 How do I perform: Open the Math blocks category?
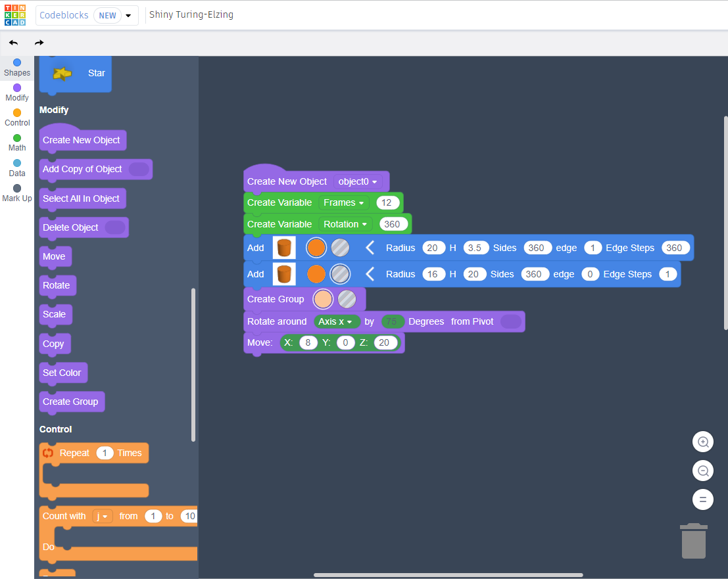pyautogui.click(x=16, y=140)
